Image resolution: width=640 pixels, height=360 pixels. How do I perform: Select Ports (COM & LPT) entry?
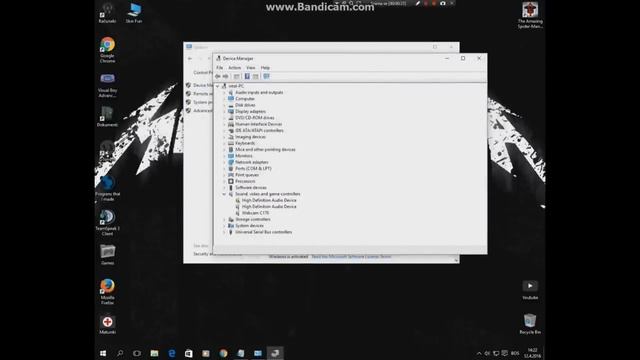(x=253, y=169)
